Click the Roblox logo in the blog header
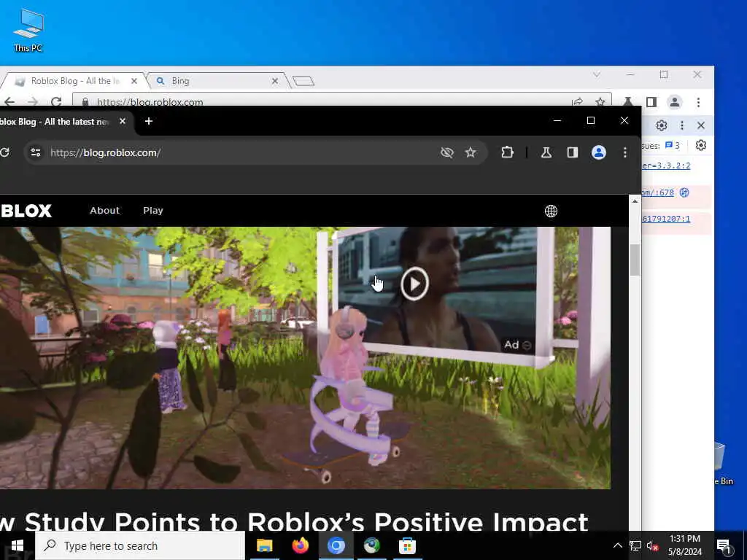Viewport: 747px width, 560px height. pyautogui.click(x=26, y=211)
